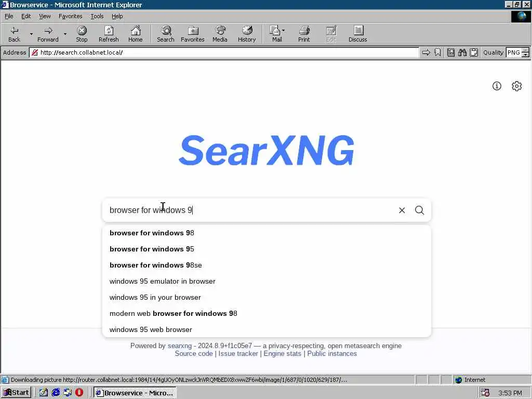Go to the Home page
Viewport: 532px width, 399px height.
click(x=136, y=34)
